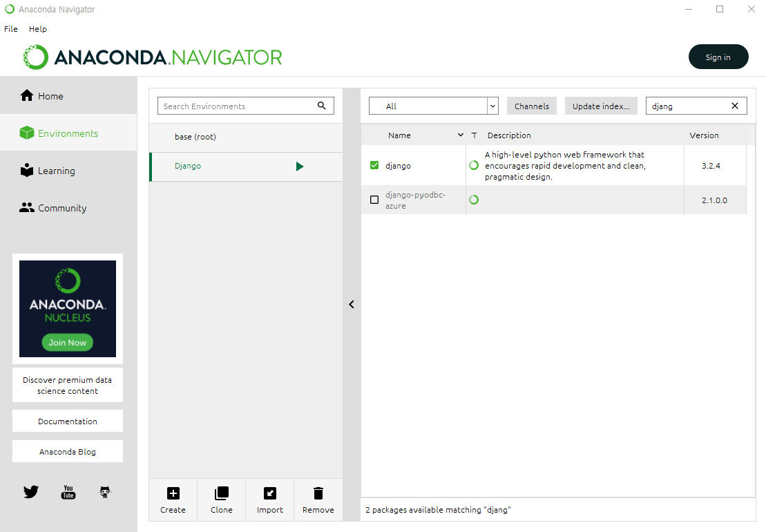Clear the package search with X icon
Viewport: 766px width, 532px height.
(x=734, y=106)
